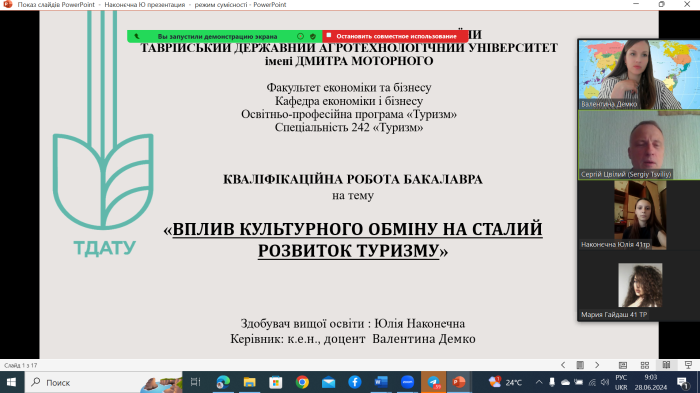Click text Освітньо-професійна програма «Туризм»
This screenshot has height=393, width=700.
(349, 114)
